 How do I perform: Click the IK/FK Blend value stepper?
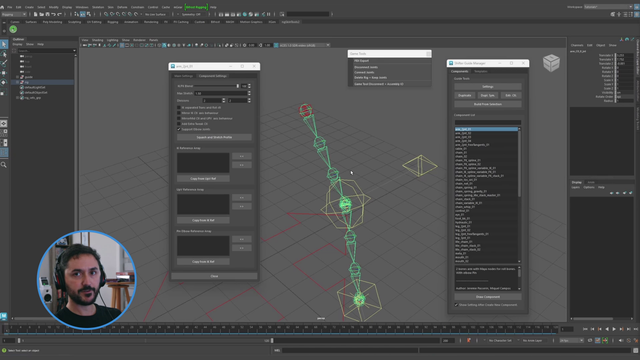pyautogui.click(x=249, y=86)
